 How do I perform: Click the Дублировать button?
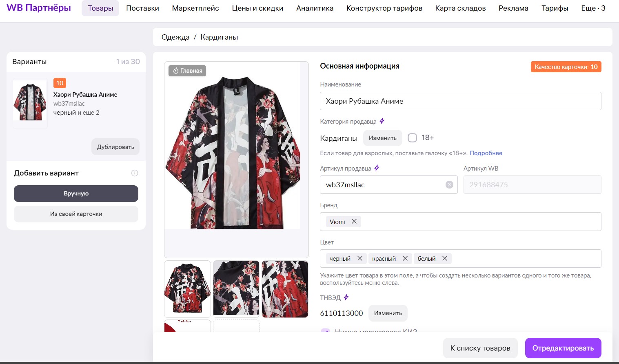115,147
